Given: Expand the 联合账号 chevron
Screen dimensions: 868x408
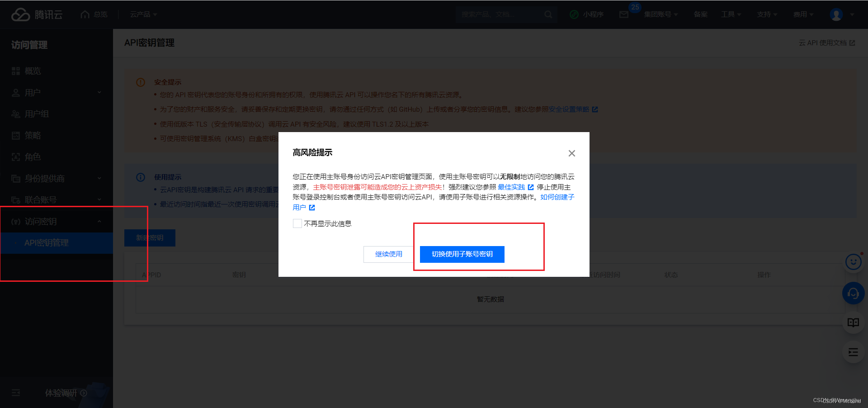Looking at the screenshot, I should pyautogui.click(x=99, y=200).
